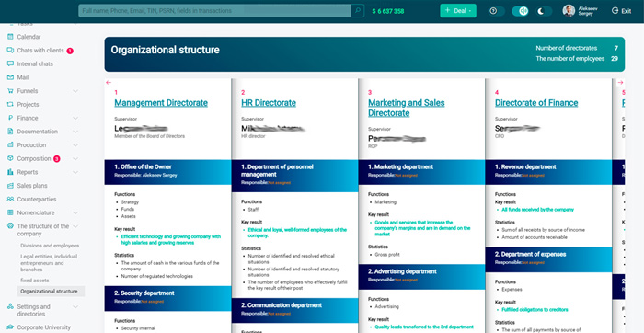The height and width of the screenshot is (333, 644).
Task: Open Legal entities, individual entrepreneurs and branches
Action: [49, 263]
